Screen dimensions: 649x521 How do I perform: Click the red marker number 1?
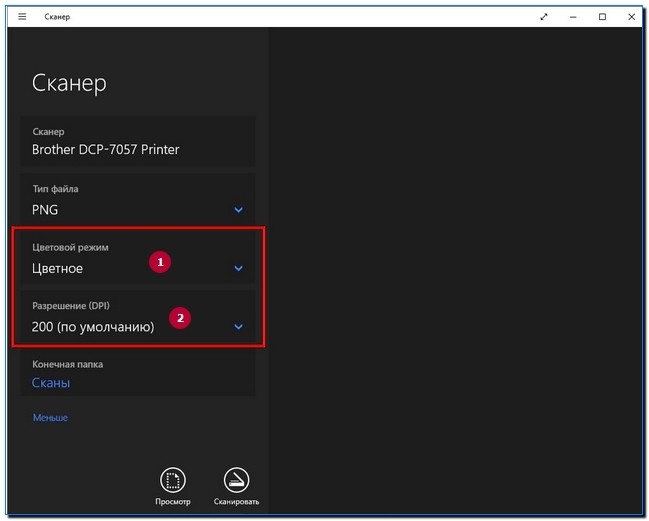(x=158, y=261)
